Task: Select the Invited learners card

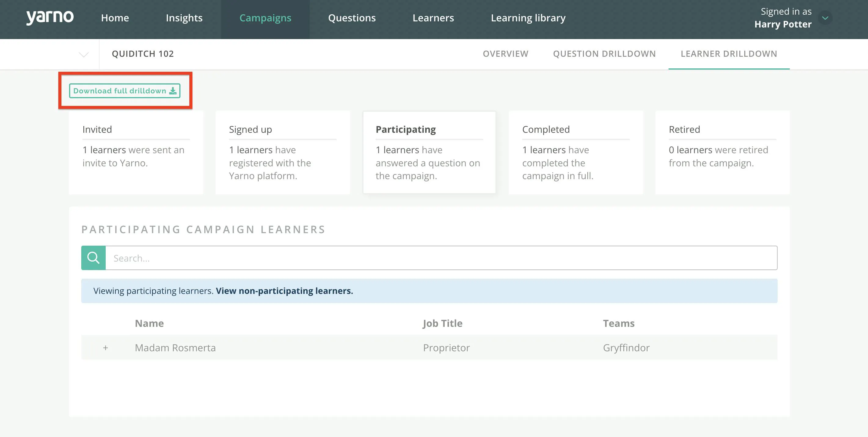Action: coord(136,153)
